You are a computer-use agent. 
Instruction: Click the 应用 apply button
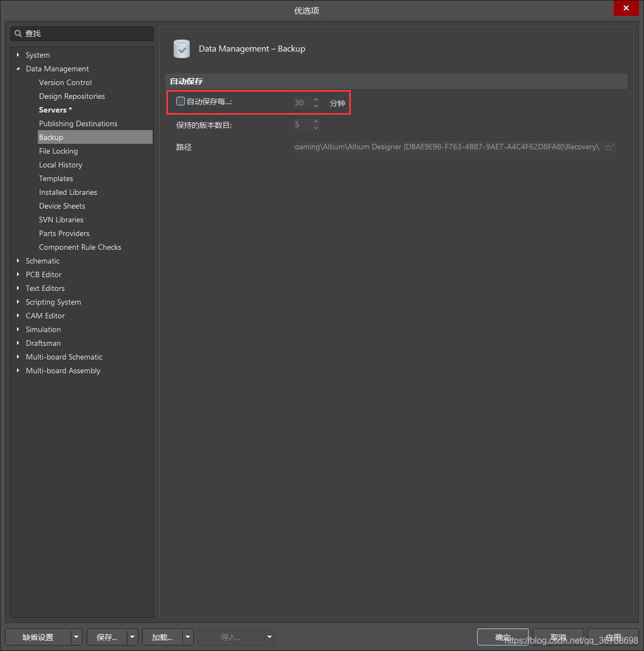[613, 637]
